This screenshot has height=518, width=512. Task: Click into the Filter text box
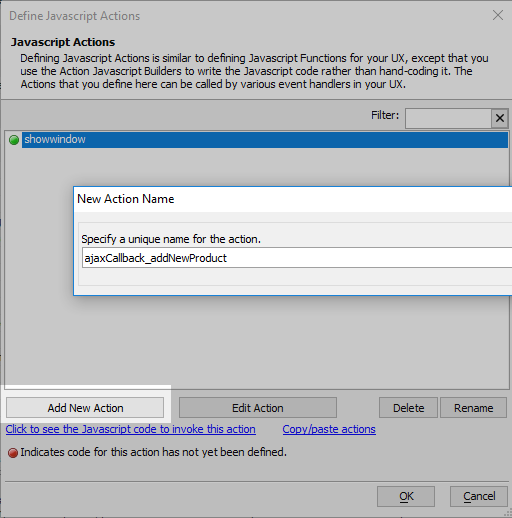point(448,118)
